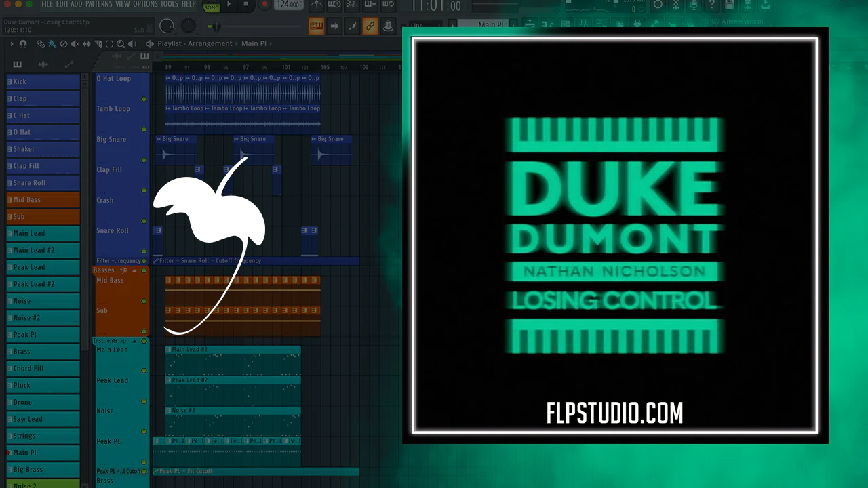Select the Sub pattern in picker

(43, 217)
